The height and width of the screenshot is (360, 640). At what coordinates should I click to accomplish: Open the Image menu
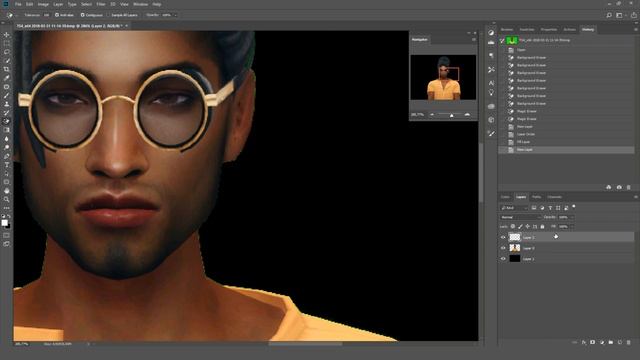point(43,4)
